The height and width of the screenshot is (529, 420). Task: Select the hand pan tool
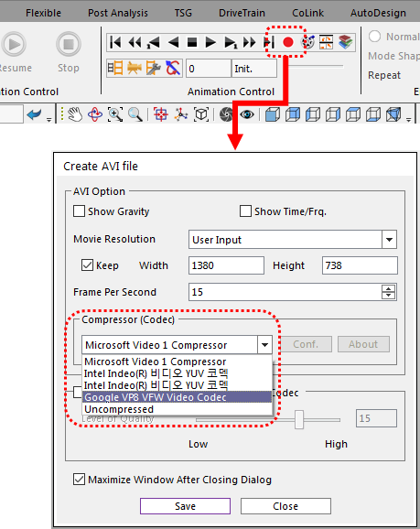pyautogui.click(x=75, y=114)
